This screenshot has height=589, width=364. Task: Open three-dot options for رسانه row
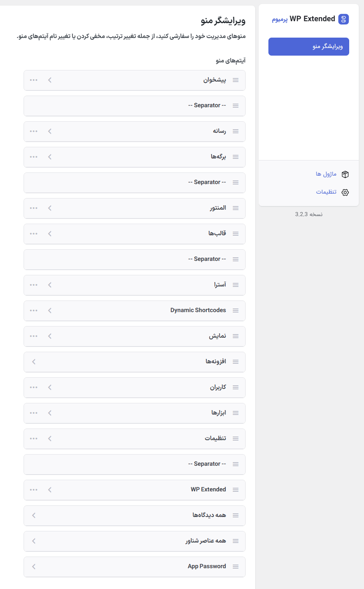tap(34, 132)
